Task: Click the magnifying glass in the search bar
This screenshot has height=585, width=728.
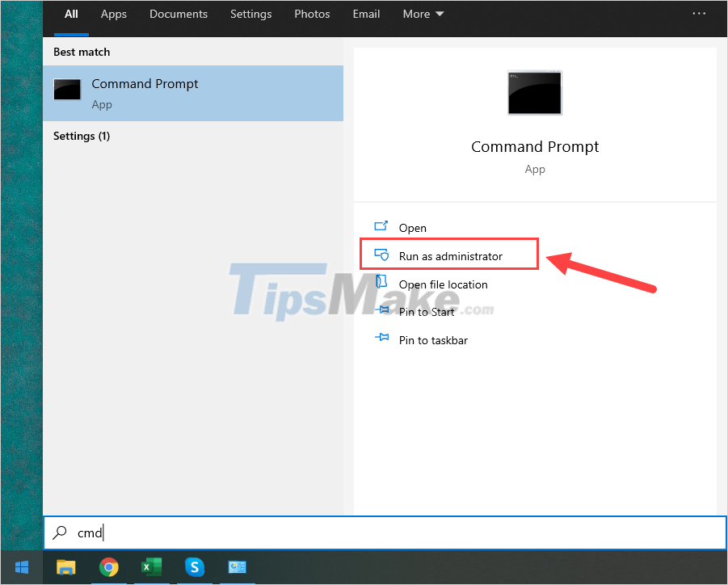Action: [59, 532]
